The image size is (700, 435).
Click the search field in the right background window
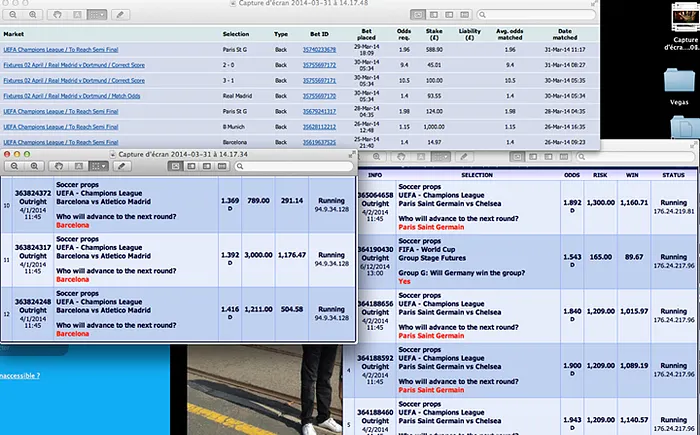pos(636,157)
